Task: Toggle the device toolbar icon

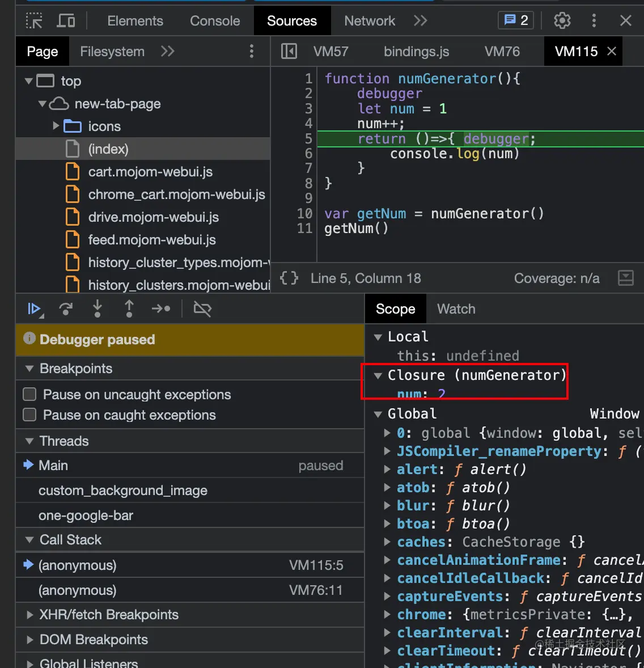Action: click(x=66, y=21)
